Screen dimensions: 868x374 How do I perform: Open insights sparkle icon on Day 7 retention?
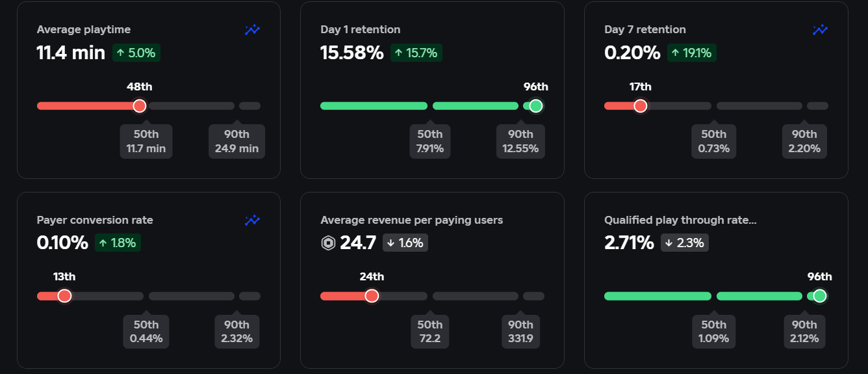pos(820,30)
